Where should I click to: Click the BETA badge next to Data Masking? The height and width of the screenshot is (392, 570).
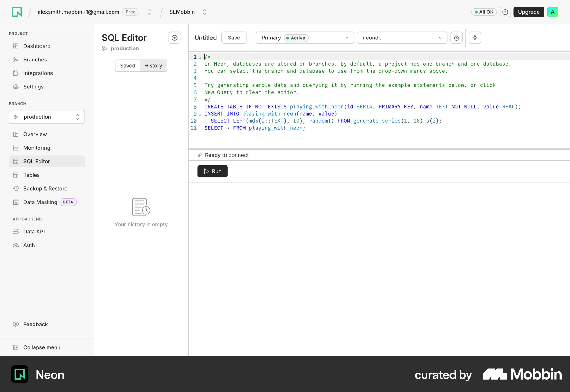68,202
